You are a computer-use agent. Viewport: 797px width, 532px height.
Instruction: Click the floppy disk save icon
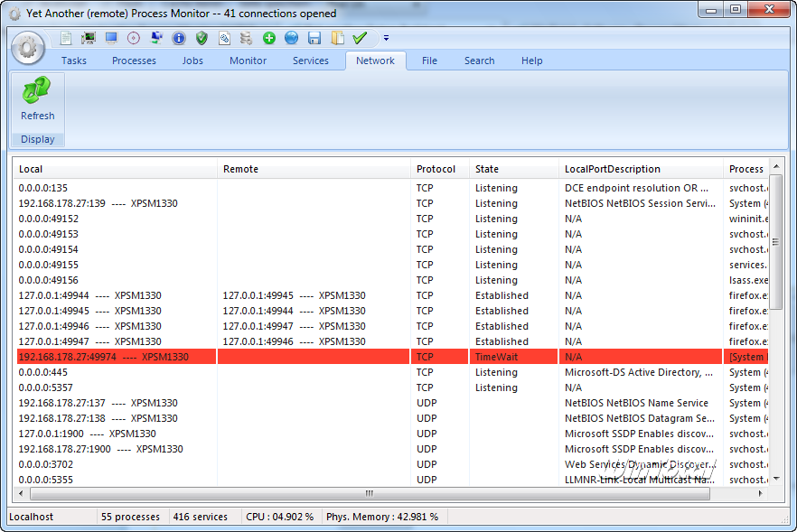314,38
